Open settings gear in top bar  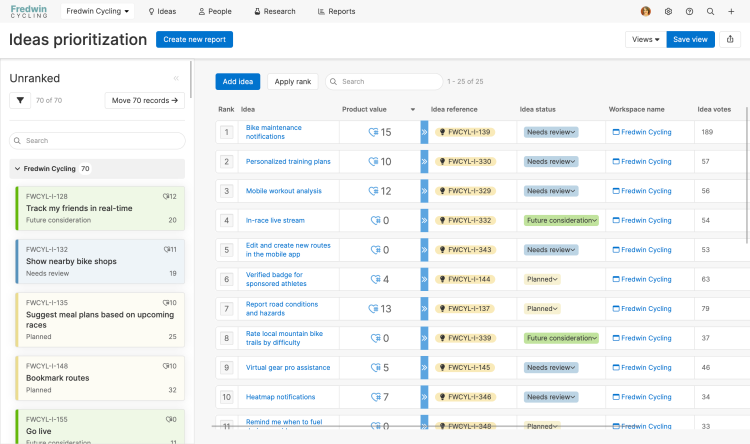click(668, 12)
